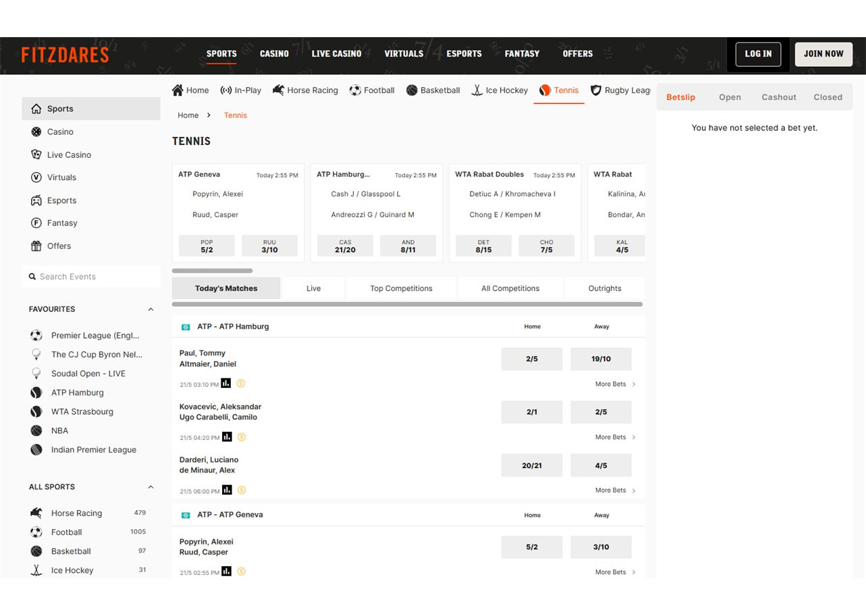866x616 pixels.
Task: Switch to All Competitions tab
Action: click(x=510, y=288)
